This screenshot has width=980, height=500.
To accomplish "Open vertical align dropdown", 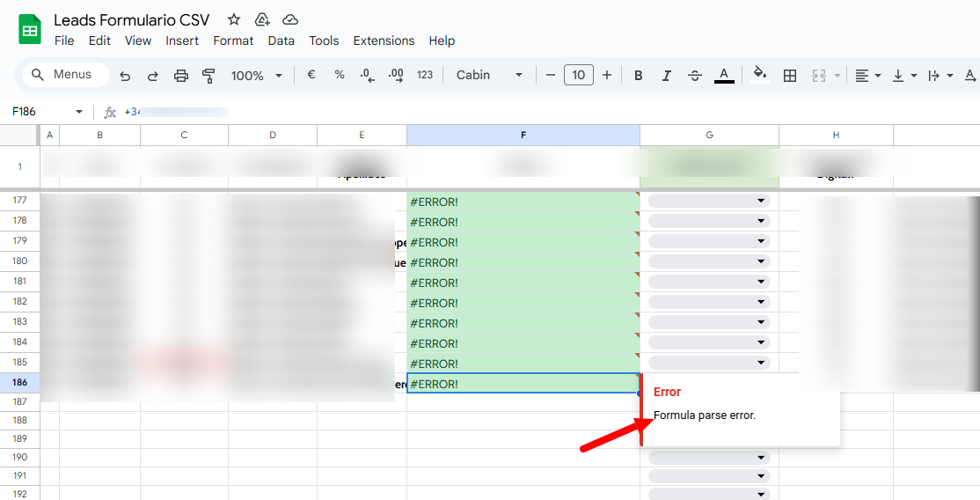I will point(903,76).
